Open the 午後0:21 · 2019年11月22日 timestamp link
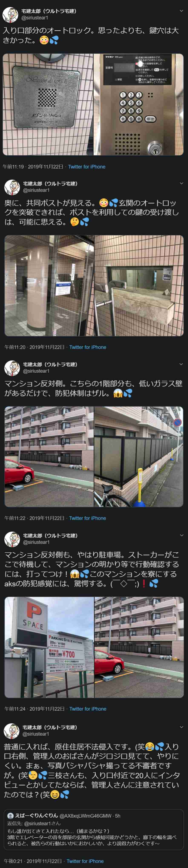The image size is (188, 868). coord(33,861)
